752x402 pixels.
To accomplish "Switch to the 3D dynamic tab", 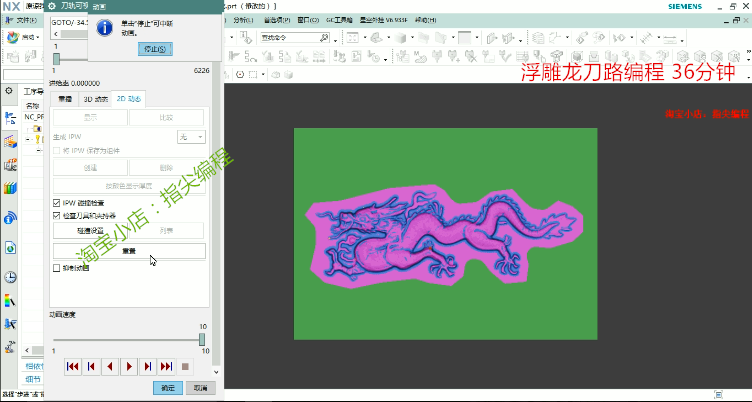I will pos(97,99).
